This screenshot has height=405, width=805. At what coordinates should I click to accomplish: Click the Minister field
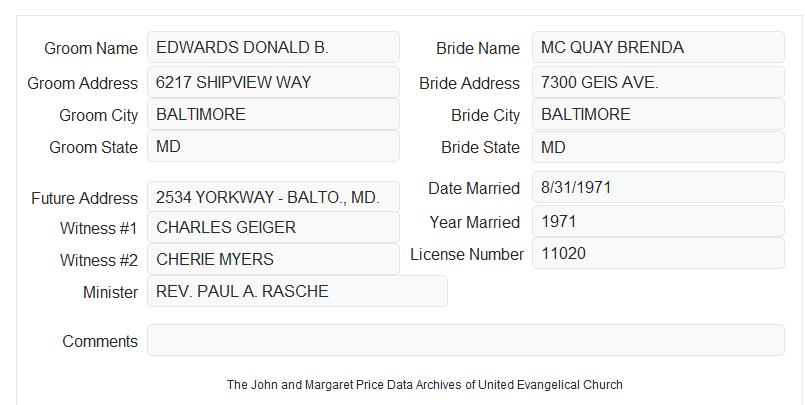(x=297, y=291)
